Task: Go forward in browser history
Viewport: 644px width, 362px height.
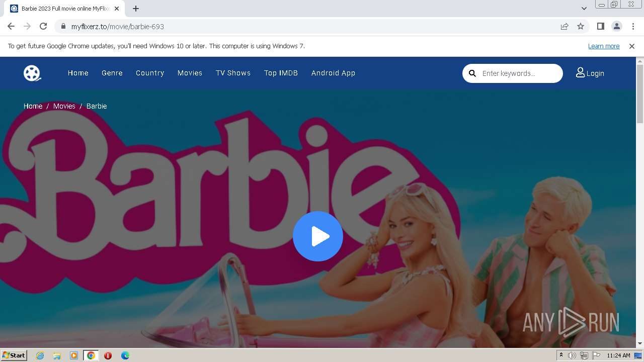Action: pyautogui.click(x=27, y=26)
